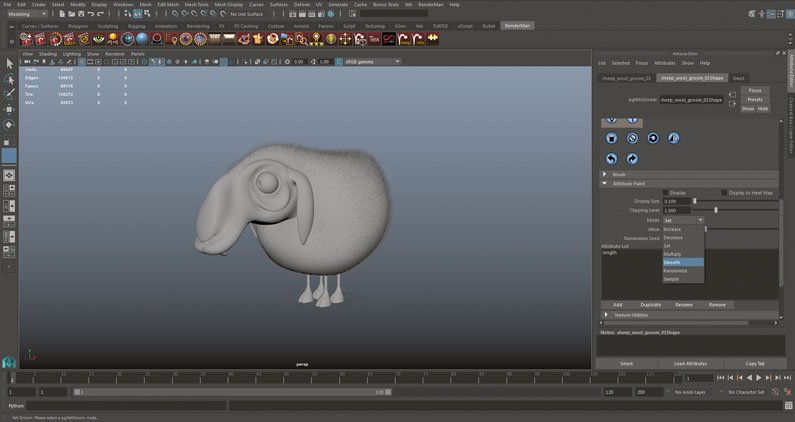Click the Duplicate button under Attribute List
795x422 pixels.
tap(651, 305)
